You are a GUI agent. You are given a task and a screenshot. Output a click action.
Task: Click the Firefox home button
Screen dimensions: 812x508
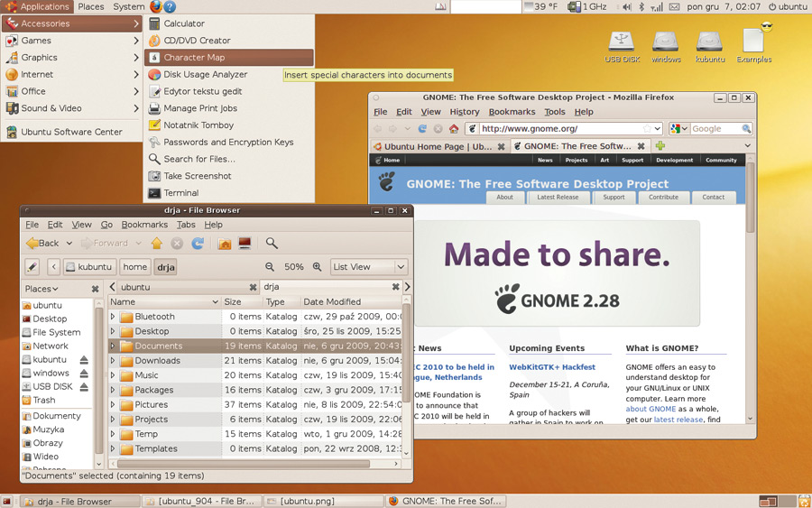point(455,129)
